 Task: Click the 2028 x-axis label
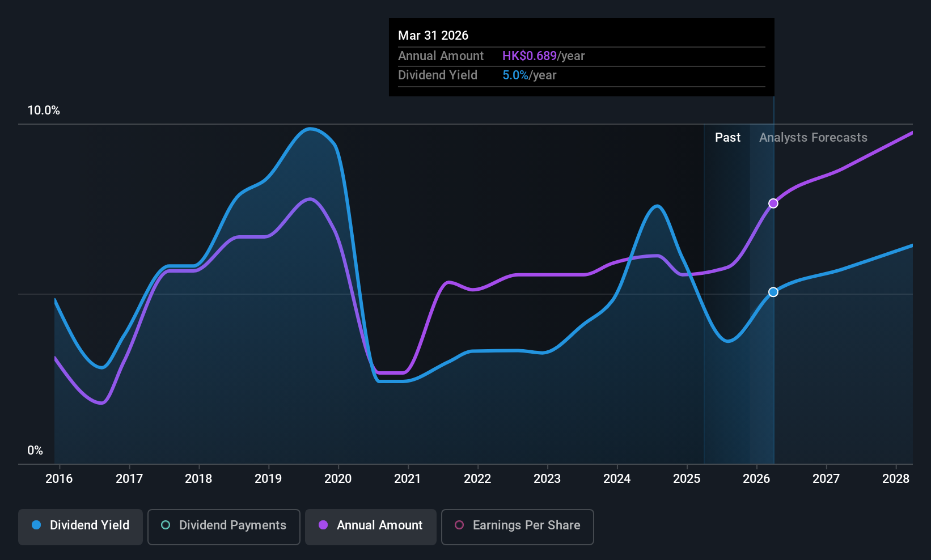(x=896, y=478)
